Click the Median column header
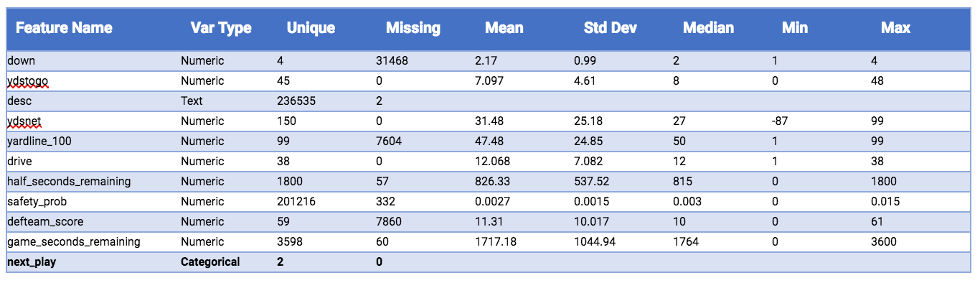The width and height of the screenshot is (980, 283). click(708, 28)
